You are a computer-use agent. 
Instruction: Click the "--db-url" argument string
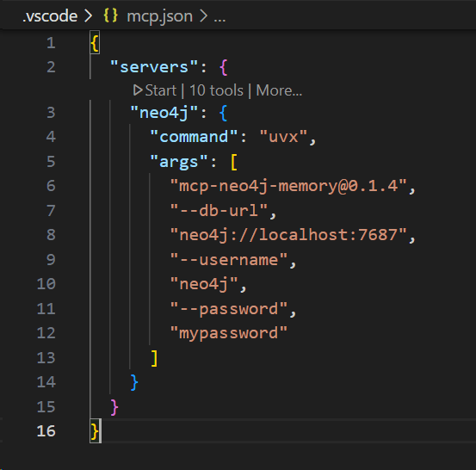pyautogui.click(x=219, y=210)
